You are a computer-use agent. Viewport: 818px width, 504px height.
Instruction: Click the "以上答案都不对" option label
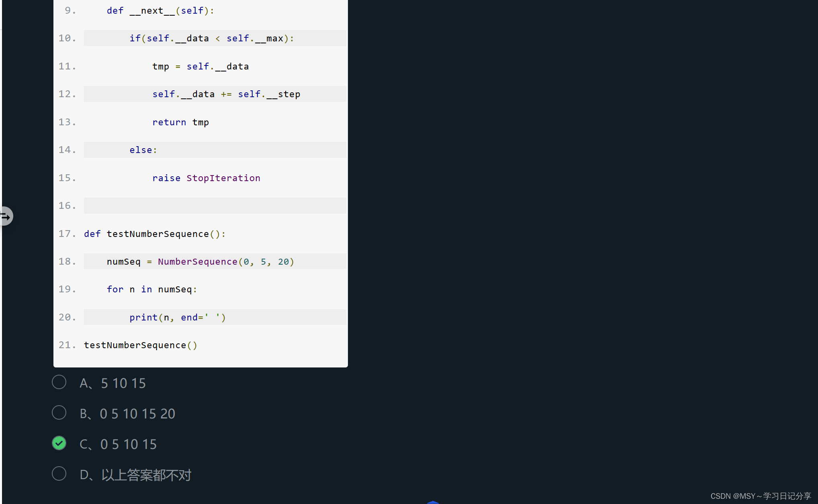146,475
